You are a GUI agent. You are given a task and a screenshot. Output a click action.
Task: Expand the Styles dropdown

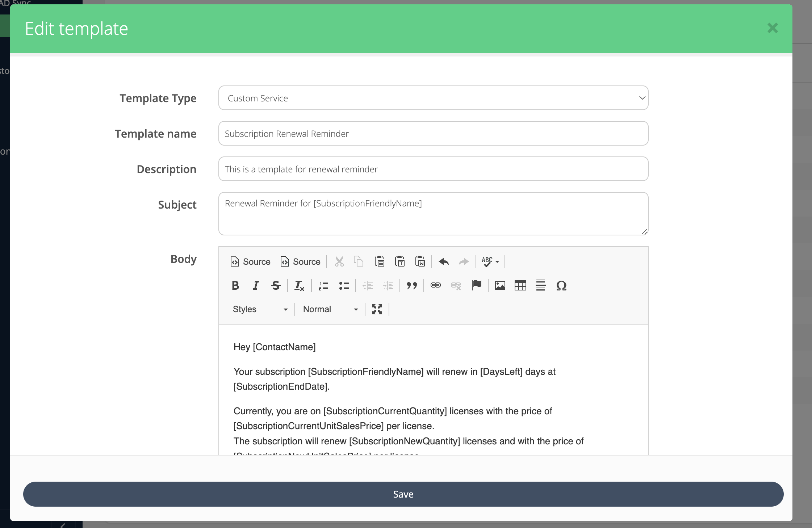[x=260, y=309]
